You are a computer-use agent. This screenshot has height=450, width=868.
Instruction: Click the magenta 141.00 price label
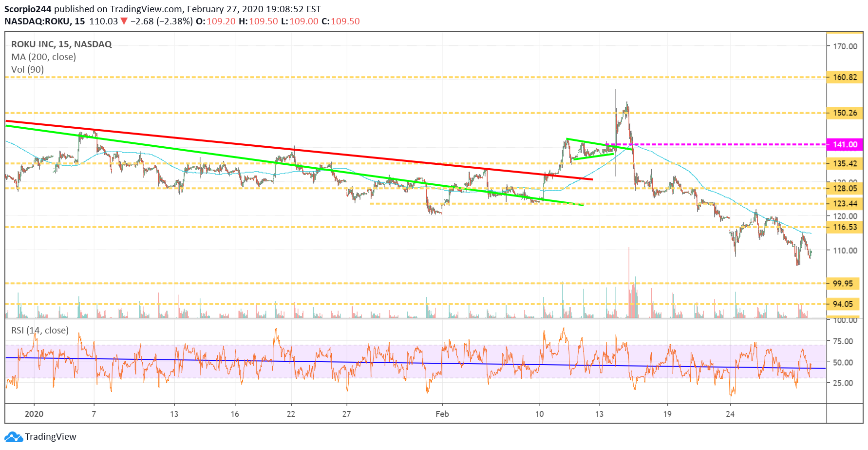(x=845, y=144)
